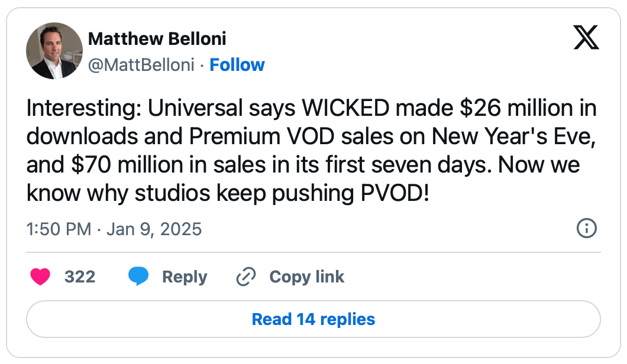The height and width of the screenshot is (364, 627).
Task: Click the word WICKED in the tweet
Action: 345,109
